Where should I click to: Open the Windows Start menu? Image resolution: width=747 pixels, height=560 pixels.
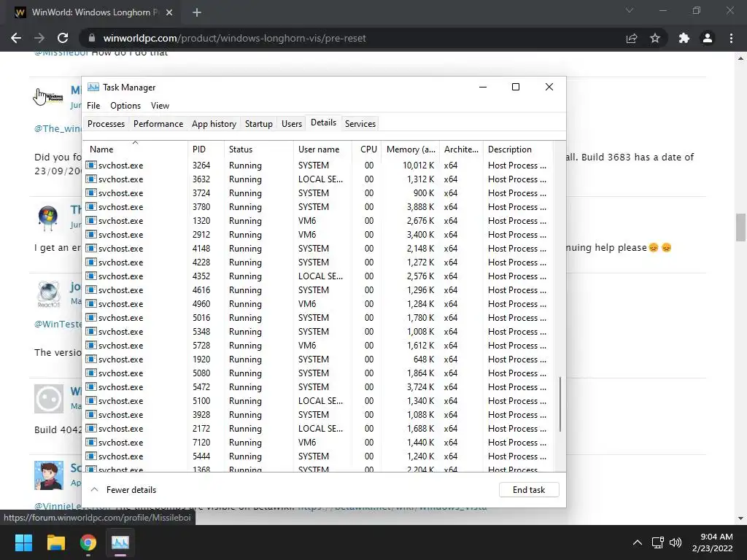tap(23, 542)
